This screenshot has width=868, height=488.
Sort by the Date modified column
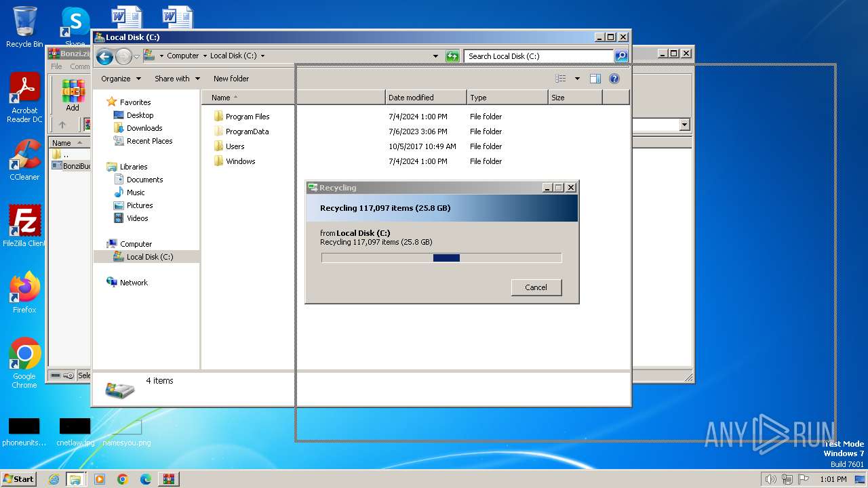426,98
